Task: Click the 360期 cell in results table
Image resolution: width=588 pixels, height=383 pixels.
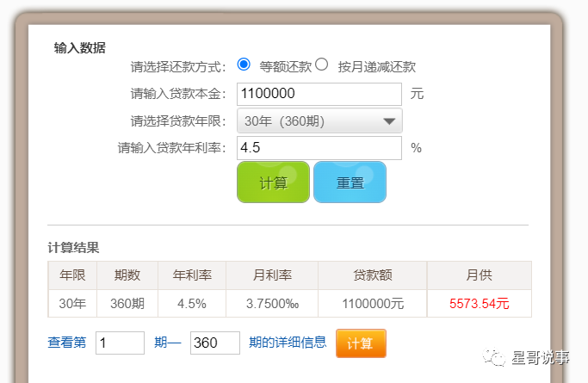Action: (x=127, y=304)
